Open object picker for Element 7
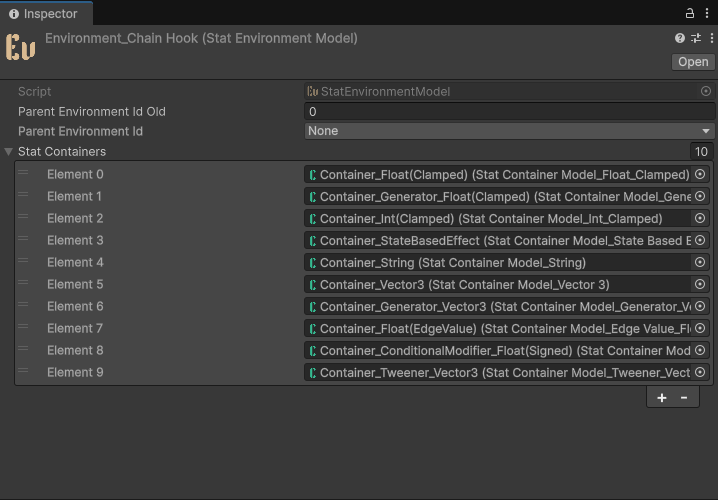Screen dimensions: 718x500 700,328
